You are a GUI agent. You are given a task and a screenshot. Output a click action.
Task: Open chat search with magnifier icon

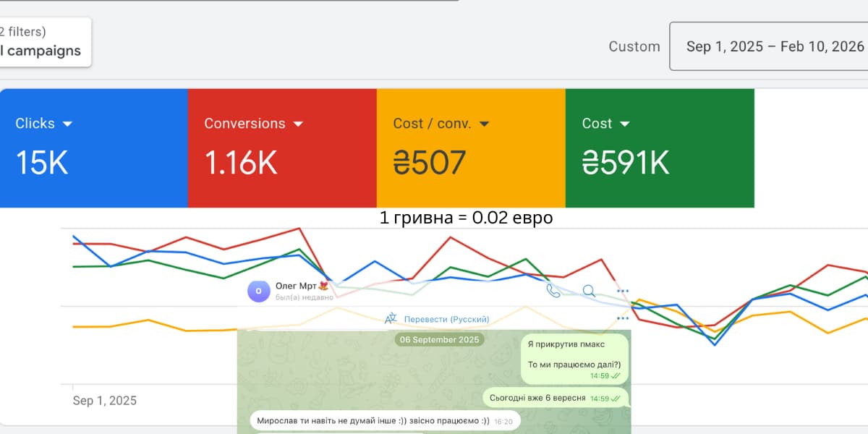click(x=589, y=291)
